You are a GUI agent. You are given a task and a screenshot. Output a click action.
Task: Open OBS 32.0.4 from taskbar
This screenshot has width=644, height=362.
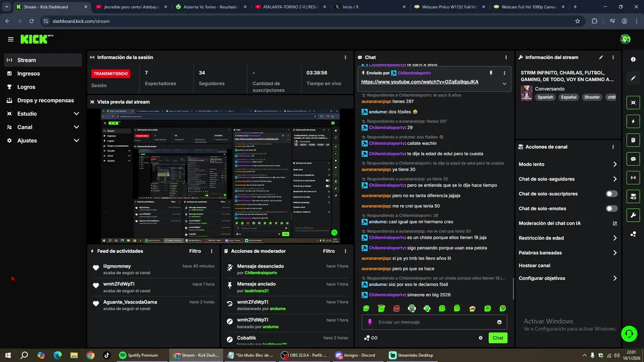(303, 355)
